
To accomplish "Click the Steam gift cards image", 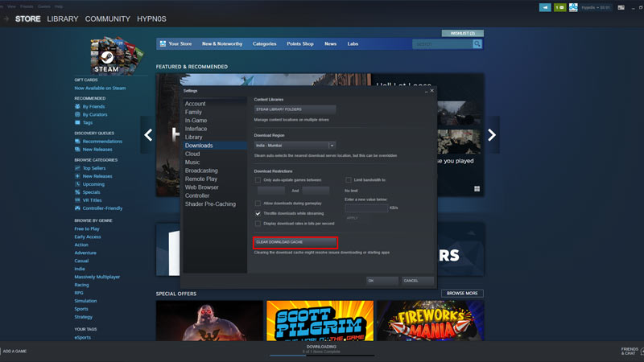I will pos(117,56).
